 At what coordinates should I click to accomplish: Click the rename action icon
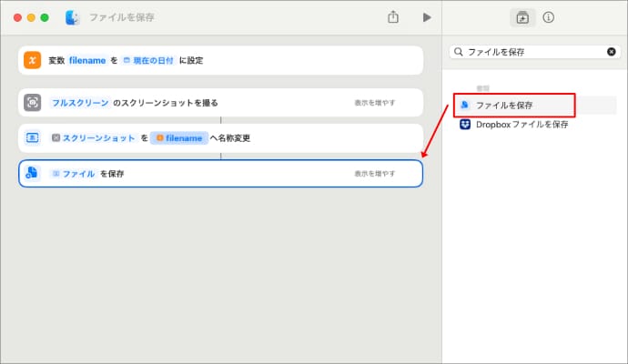33,138
